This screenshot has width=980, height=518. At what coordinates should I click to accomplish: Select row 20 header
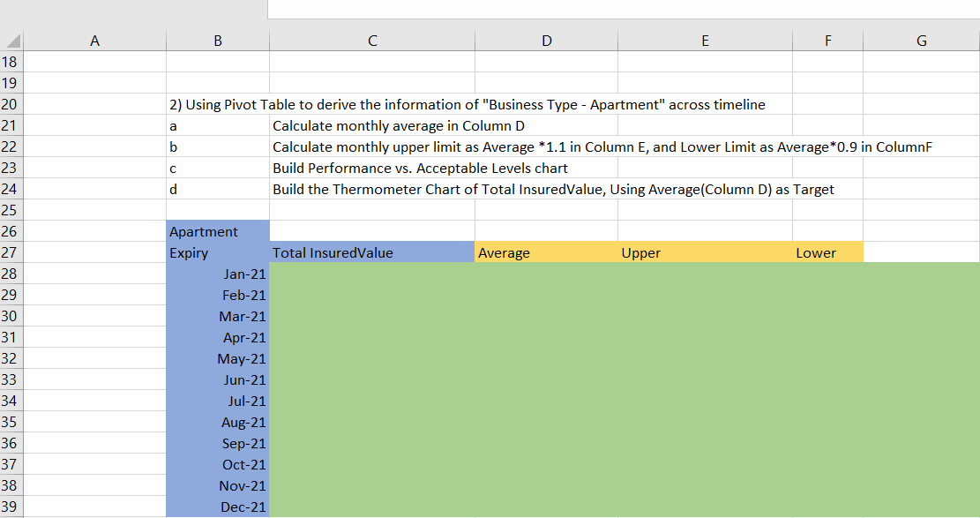pos(11,104)
